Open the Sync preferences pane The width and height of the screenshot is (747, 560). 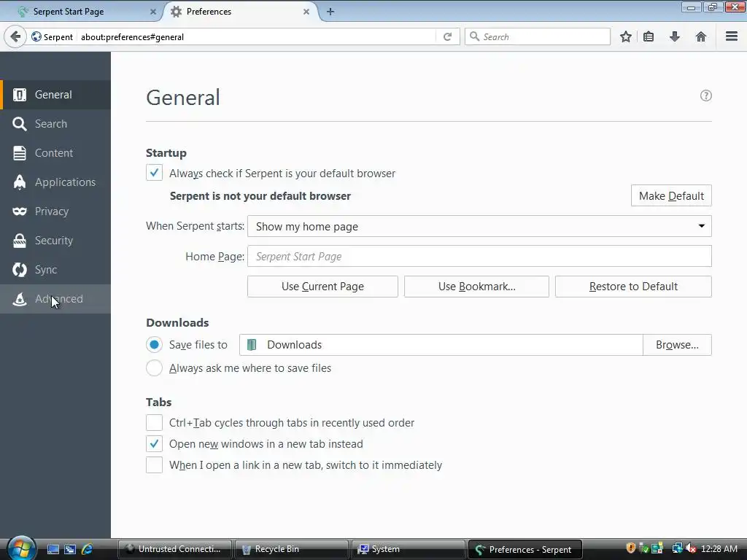click(x=55, y=270)
